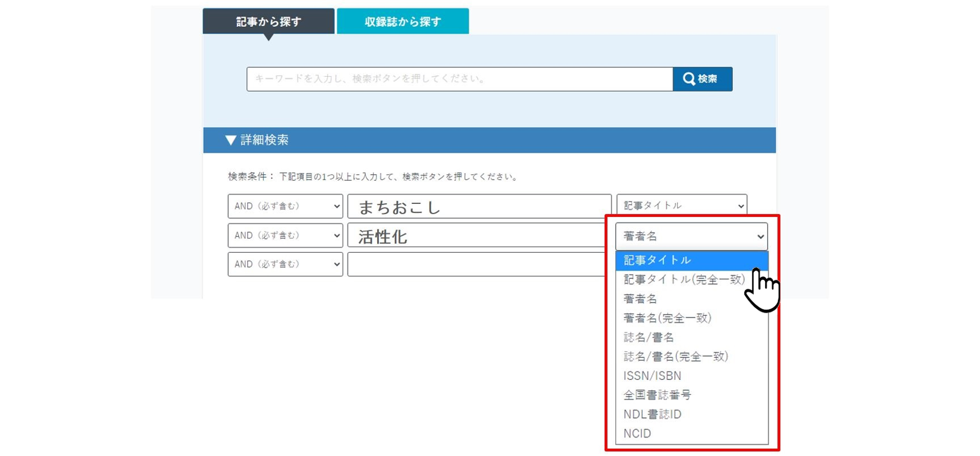Pick 誌名/書名 from the dropdown list
Viewport: 980px width, 456px height.
649,338
